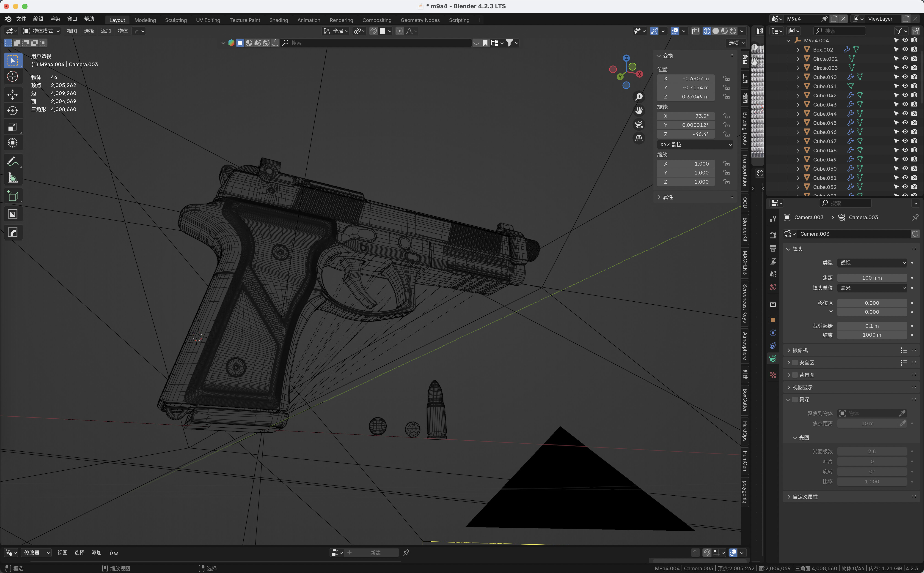This screenshot has height=573, width=924.
Task: Open the Object Mode dropdown
Action: [41, 31]
